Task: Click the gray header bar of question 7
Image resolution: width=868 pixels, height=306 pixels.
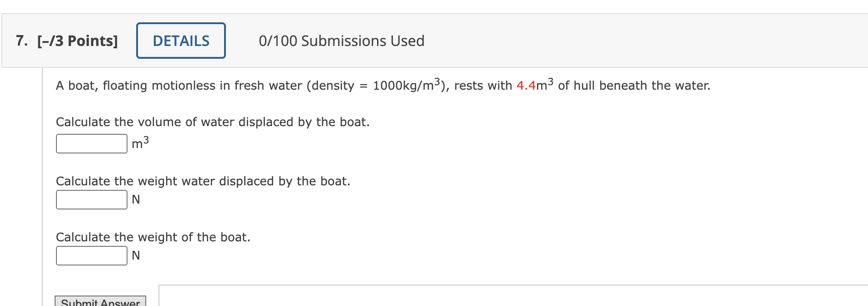Action: (638, 41)
